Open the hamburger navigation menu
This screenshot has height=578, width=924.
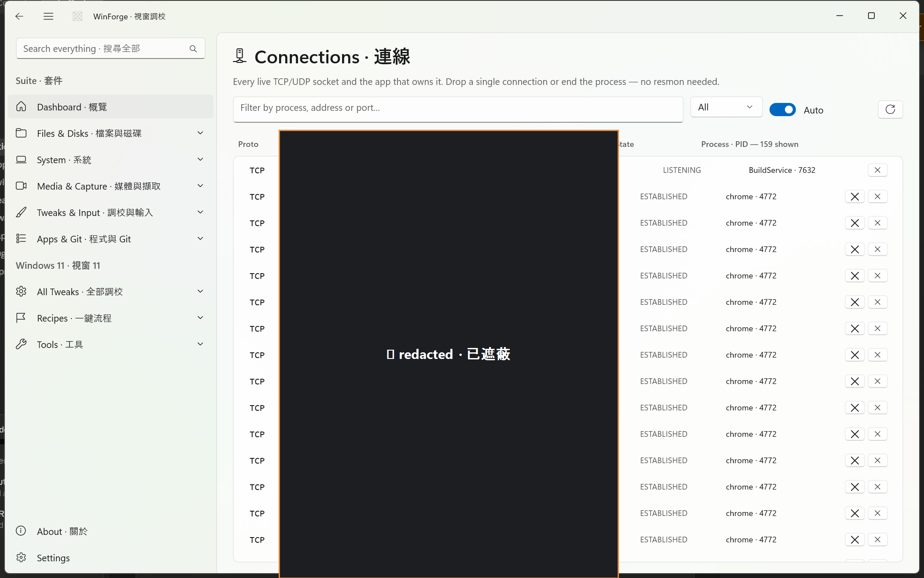click(x=48, y=16)
